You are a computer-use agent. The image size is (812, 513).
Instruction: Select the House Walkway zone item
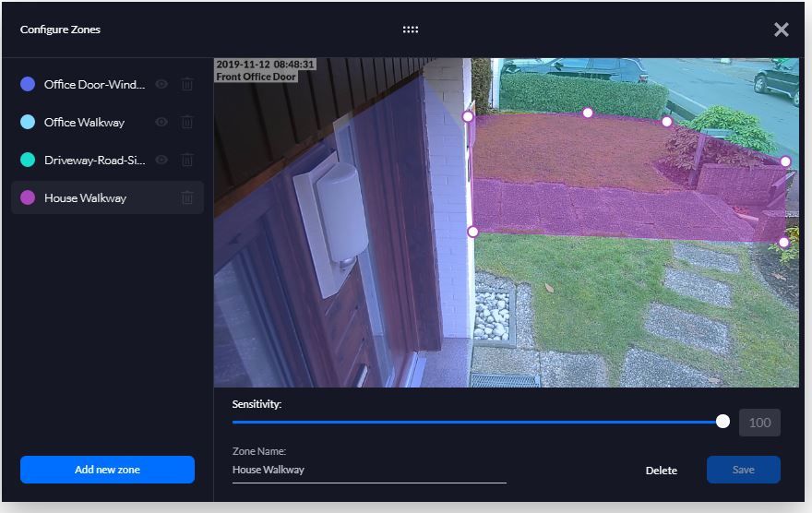click(85, 197)
